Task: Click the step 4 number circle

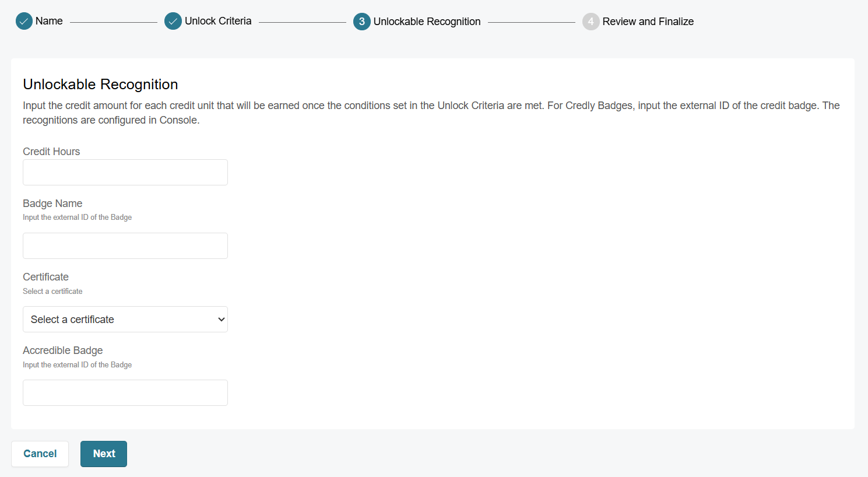Action: point(591,22)
